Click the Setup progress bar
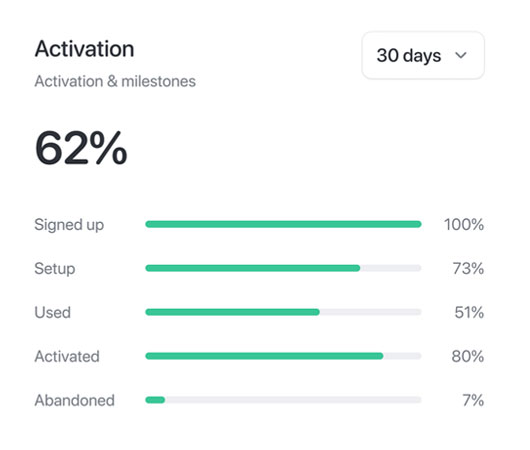 pyautogui.click(x=283, y=268)
